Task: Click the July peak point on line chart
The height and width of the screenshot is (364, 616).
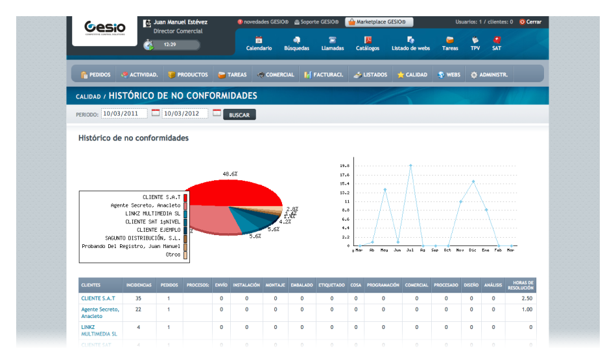Action: click(410, 166)
